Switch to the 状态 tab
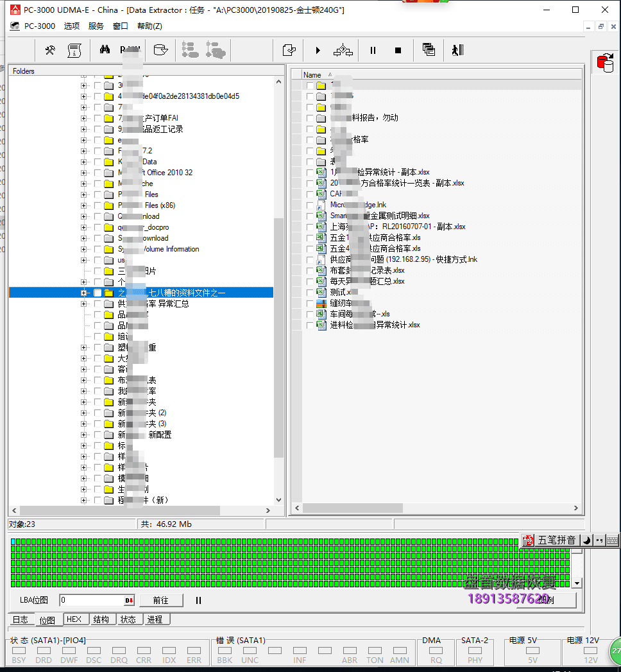The image size is (621, 672). coord(128,619)
